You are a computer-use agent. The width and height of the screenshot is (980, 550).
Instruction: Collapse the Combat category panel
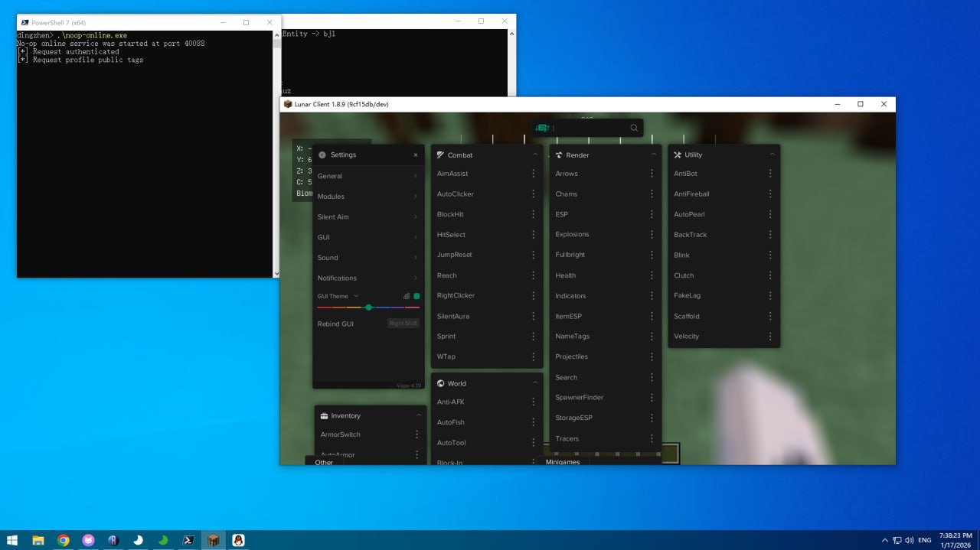coord(535,155)
